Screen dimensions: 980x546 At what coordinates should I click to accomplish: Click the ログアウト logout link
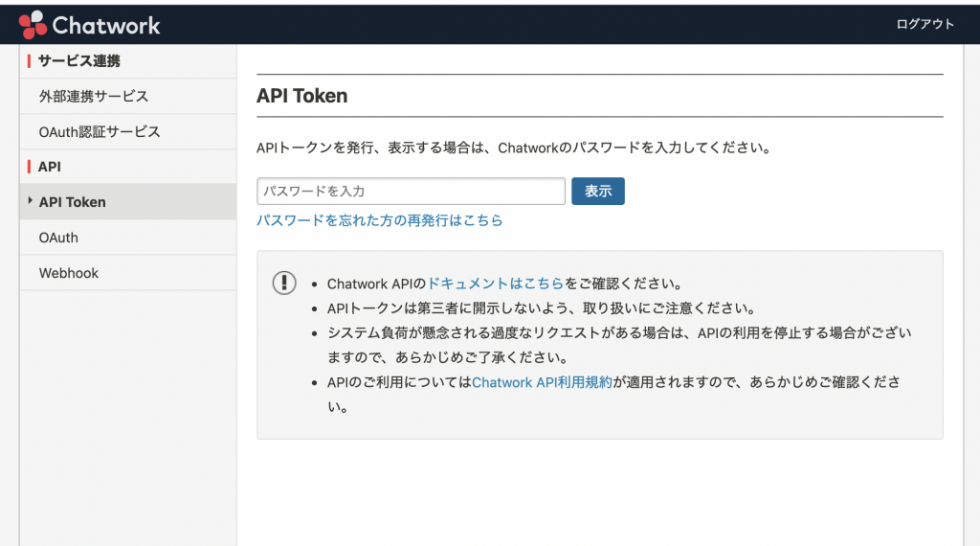click(925, 24)
